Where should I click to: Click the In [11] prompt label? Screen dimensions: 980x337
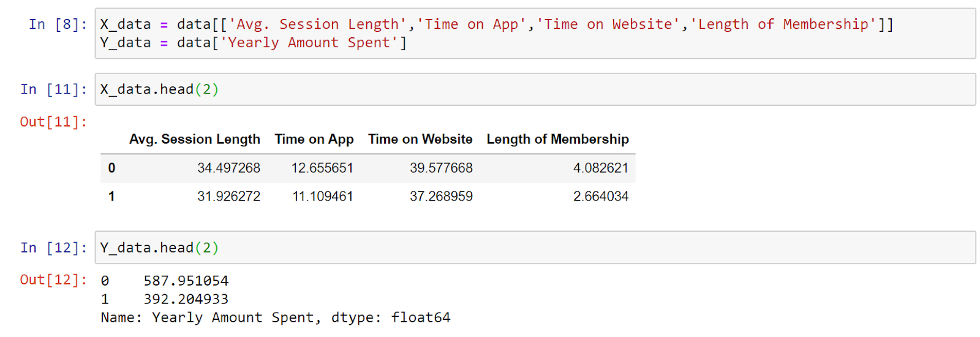click(54, 89)
